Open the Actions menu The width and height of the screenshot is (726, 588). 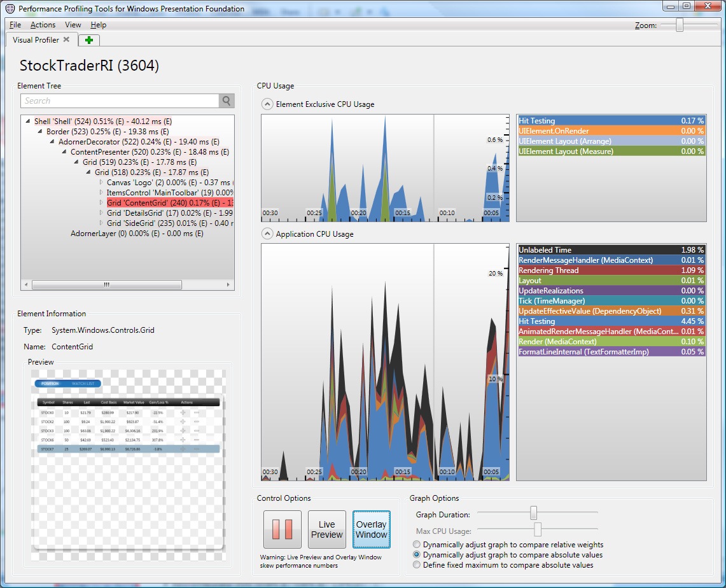pos(43,25)
